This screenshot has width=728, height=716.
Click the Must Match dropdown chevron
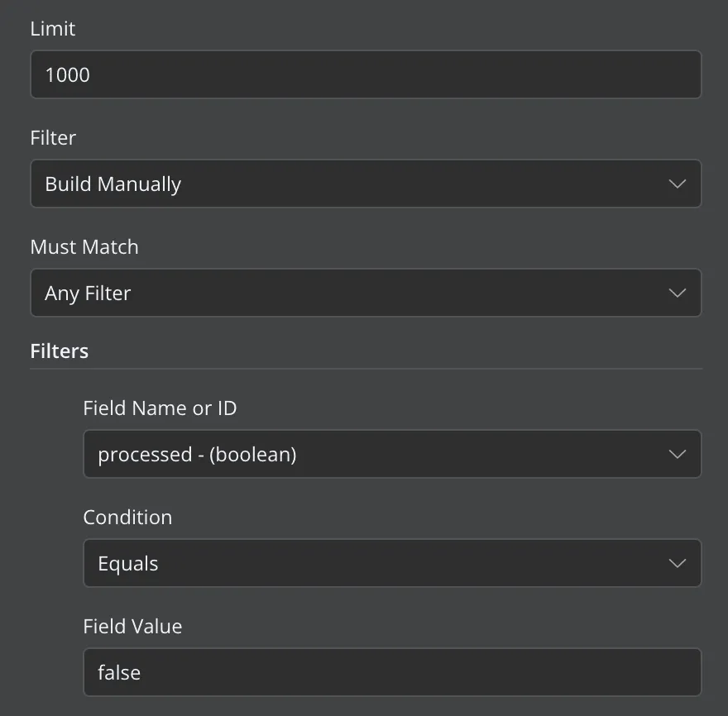tap(677, 293)
